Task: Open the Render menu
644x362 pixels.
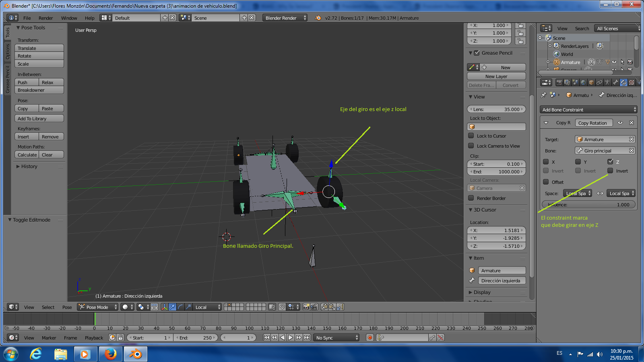Action: [45, 18]
